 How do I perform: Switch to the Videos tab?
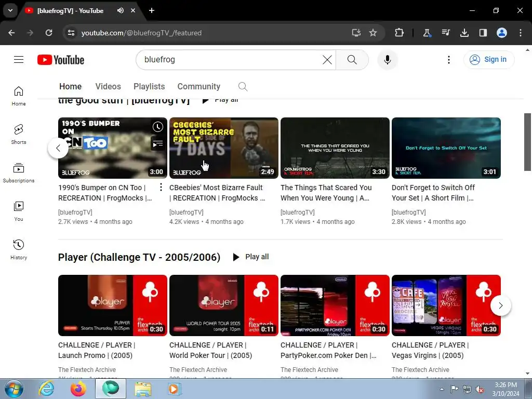click(x=108, y=87)
